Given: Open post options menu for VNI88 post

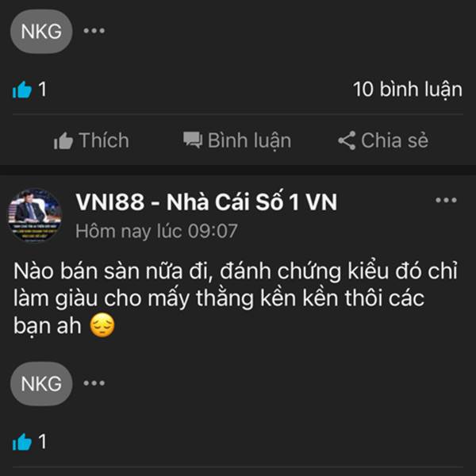Looking at the screenshot, I should click(446, 200).
